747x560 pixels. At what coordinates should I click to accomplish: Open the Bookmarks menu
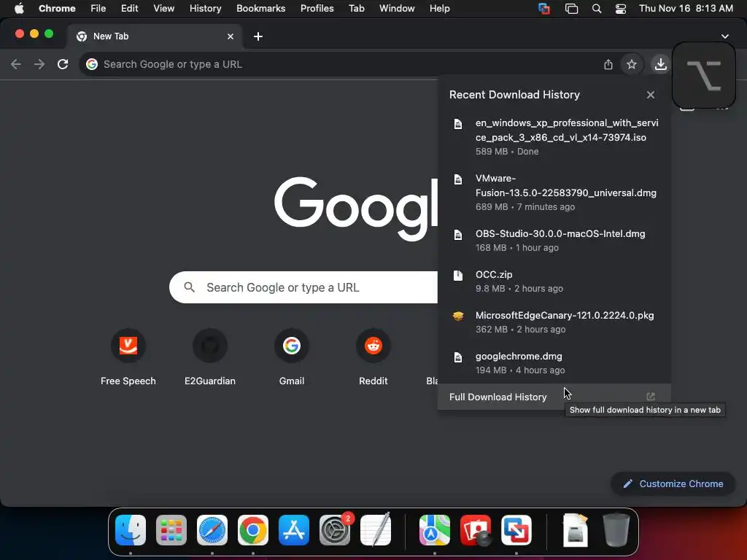tap(261, 9)
